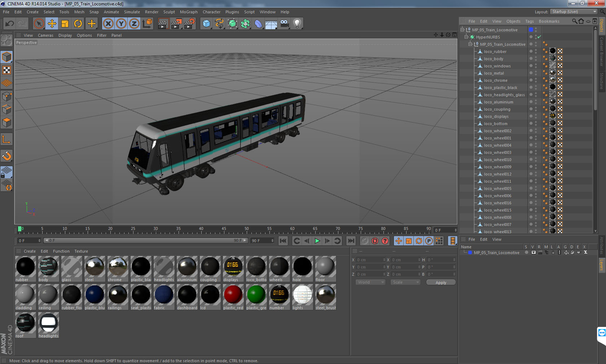Click Create in the Material Manager
The width and height of the screenshot is (606, 364).
[x=30, y=251]
